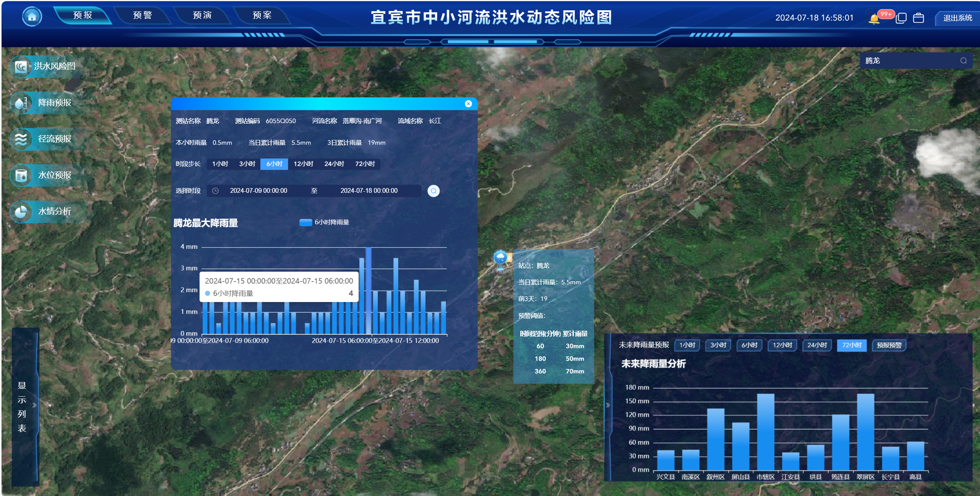Toggle 6小时降雨量 legend series

click(x=324, y=222)
